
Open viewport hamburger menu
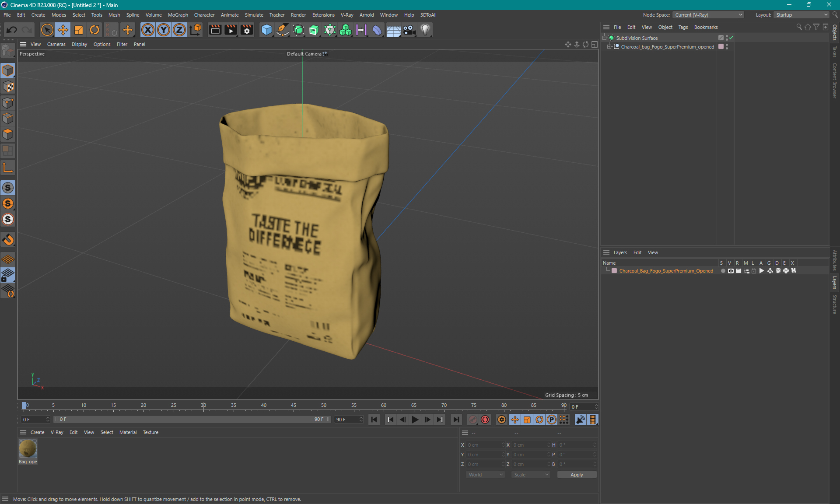(23, 44)
